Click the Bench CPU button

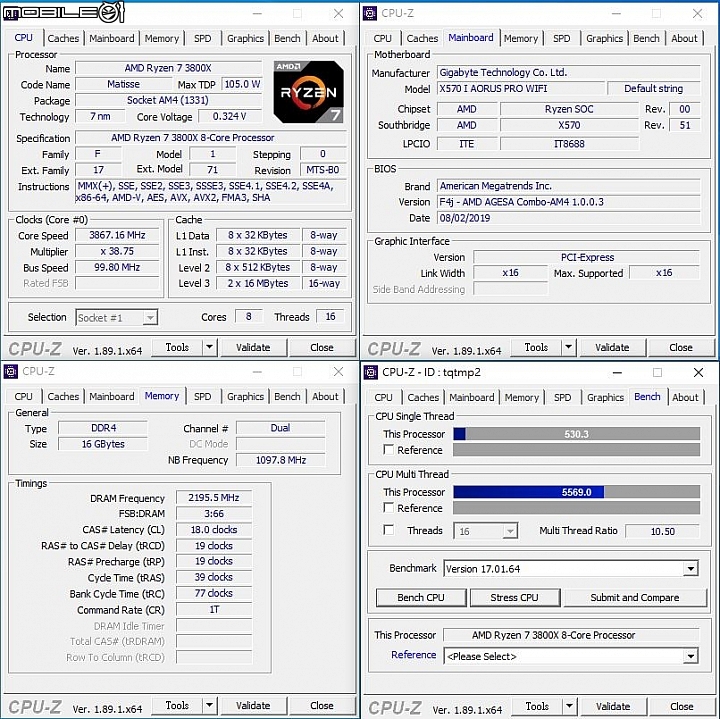click(x=421, y=597)
